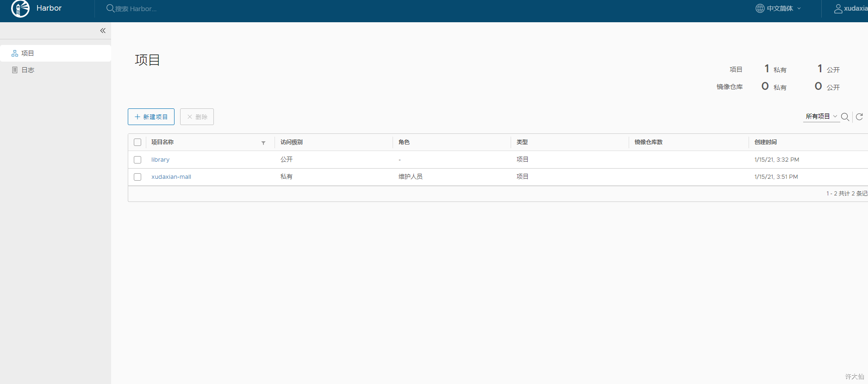Open the xudaxia user menu
The width and height of the screenshot is (868, 384).
[851, 8]
